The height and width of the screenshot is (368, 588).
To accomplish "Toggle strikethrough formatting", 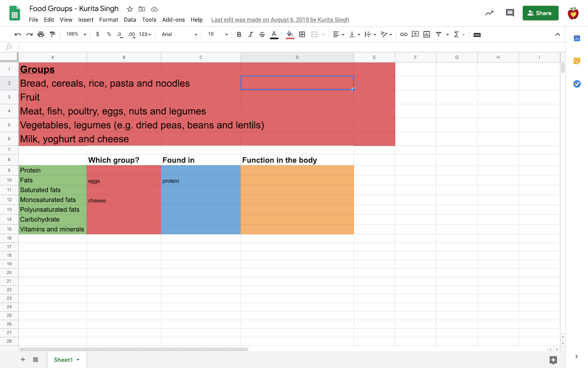I will pos(262,34).
